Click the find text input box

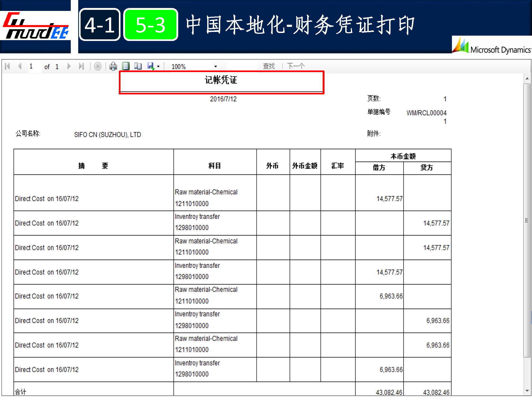coord(242,66)
